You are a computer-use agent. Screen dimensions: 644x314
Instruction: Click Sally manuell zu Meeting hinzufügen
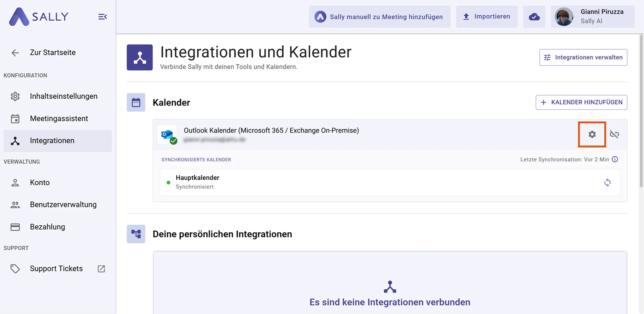379,17
